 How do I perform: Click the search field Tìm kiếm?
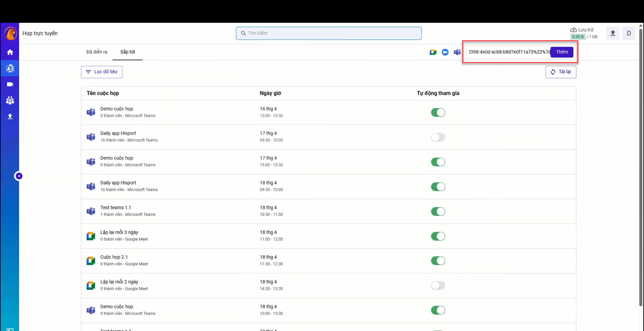(329, 33)
